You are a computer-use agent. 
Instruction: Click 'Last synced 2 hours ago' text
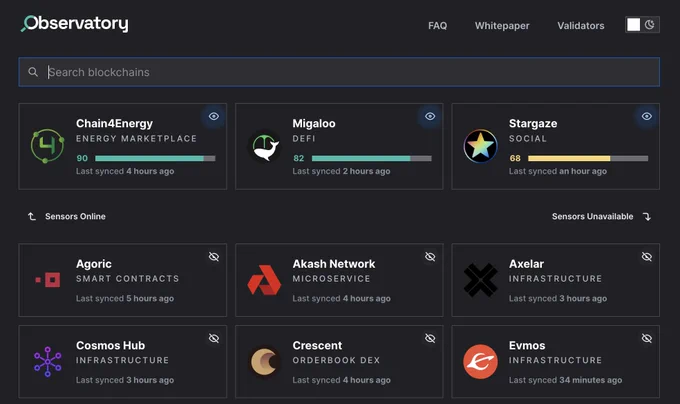[341, 171]
